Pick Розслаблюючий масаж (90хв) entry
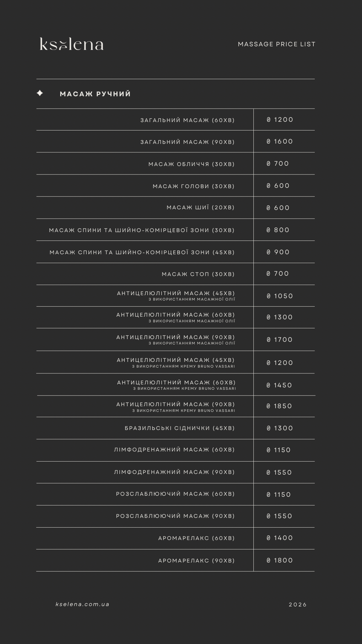Viewport: 362px width, 644px height. click(x=175, y=516)
